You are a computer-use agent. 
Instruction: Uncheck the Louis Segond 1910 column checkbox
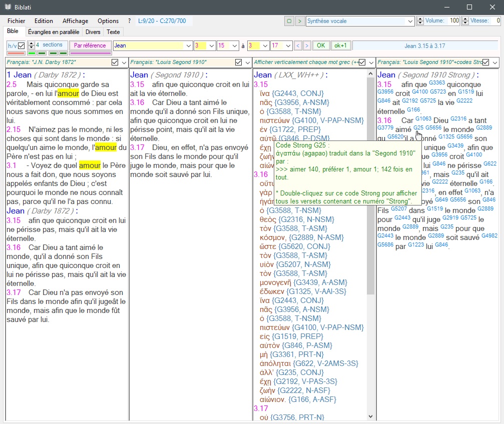[239, 62]
